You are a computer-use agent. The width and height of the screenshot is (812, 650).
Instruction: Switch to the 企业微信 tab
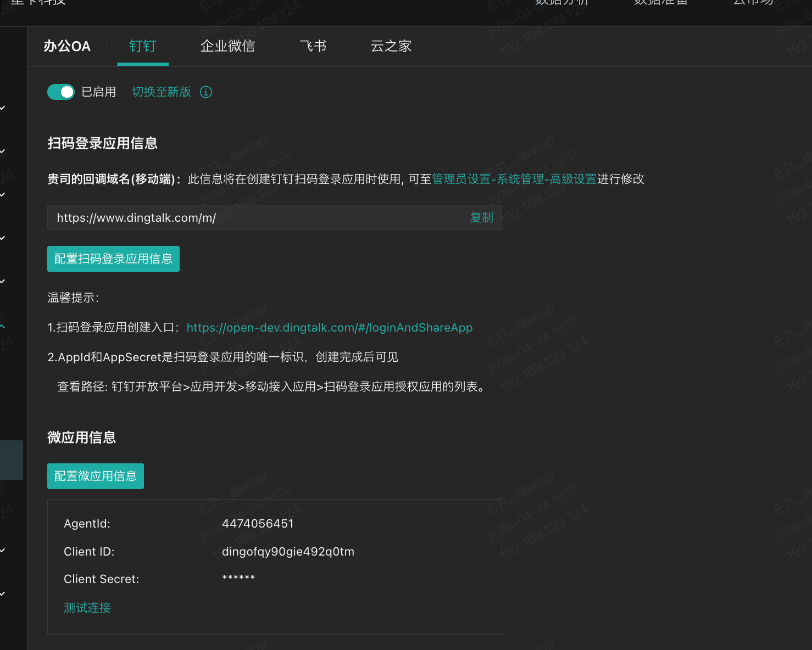click(x=227, y=46)
